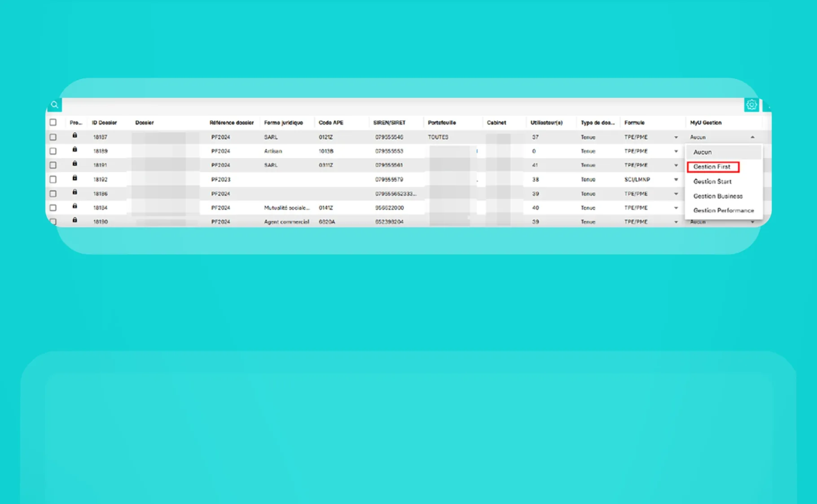Viewport: 817px width, 504px height.
Task: Open the table settings gear icon
Action: [751, 105]
